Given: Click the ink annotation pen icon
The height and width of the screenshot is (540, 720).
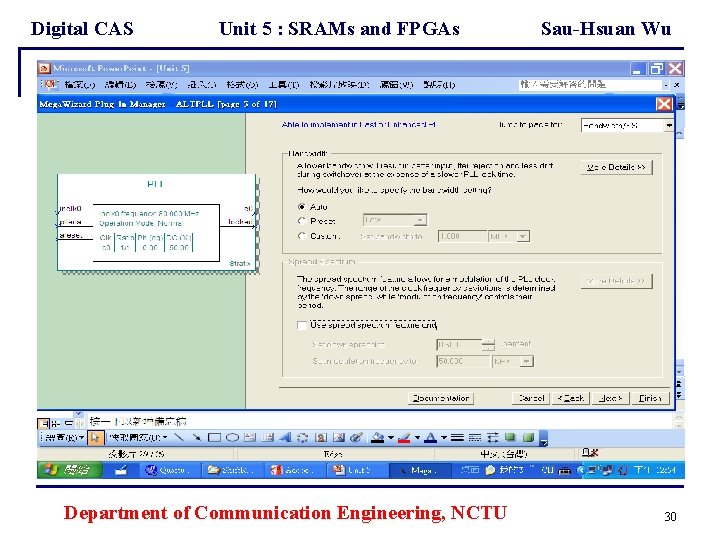Looking at the screenshot, I should coord(356,438).
